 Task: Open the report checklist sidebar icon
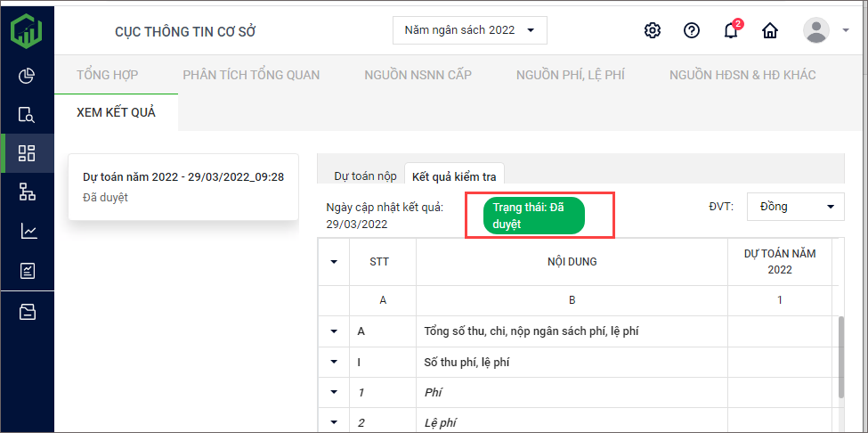(x=27, y=271)
